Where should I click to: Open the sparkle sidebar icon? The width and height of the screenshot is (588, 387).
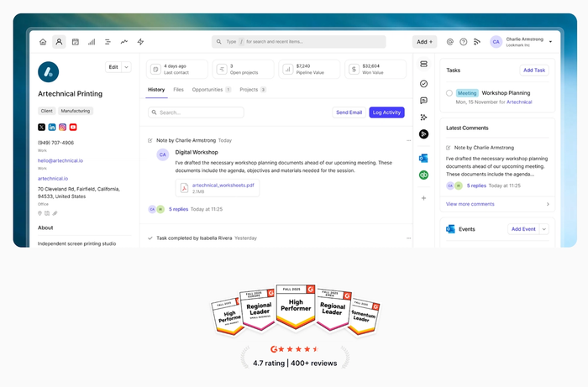(423, 118)
